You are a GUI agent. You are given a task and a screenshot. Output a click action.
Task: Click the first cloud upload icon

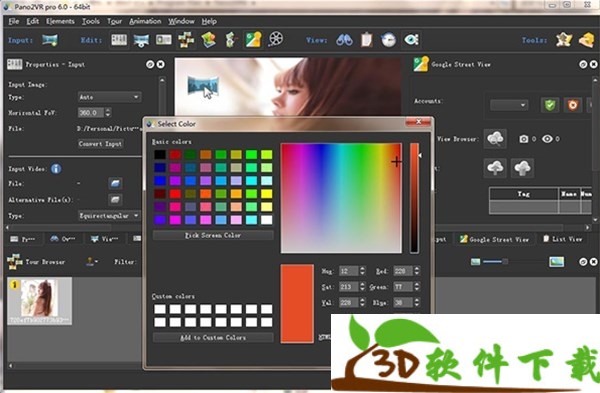tap(495, 168)
